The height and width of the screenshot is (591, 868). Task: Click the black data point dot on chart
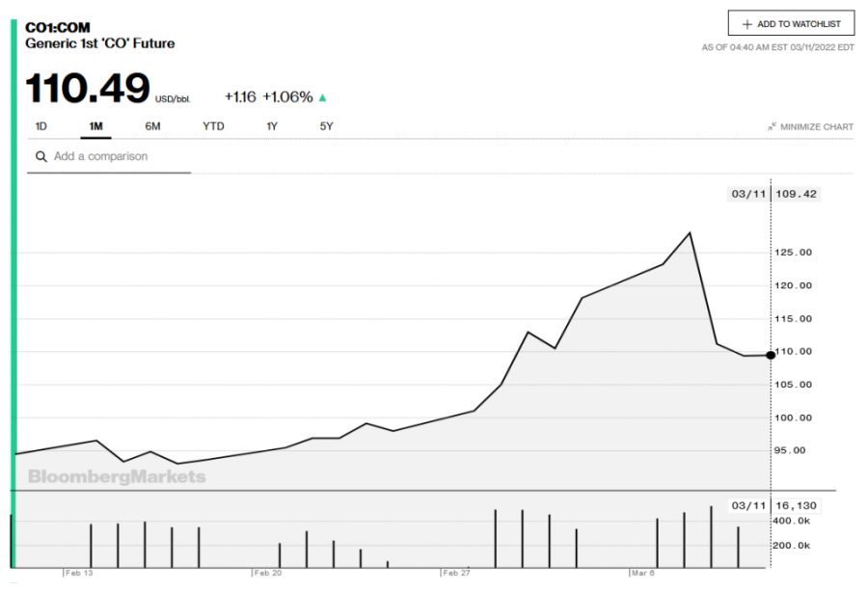[x=770, y=355]
